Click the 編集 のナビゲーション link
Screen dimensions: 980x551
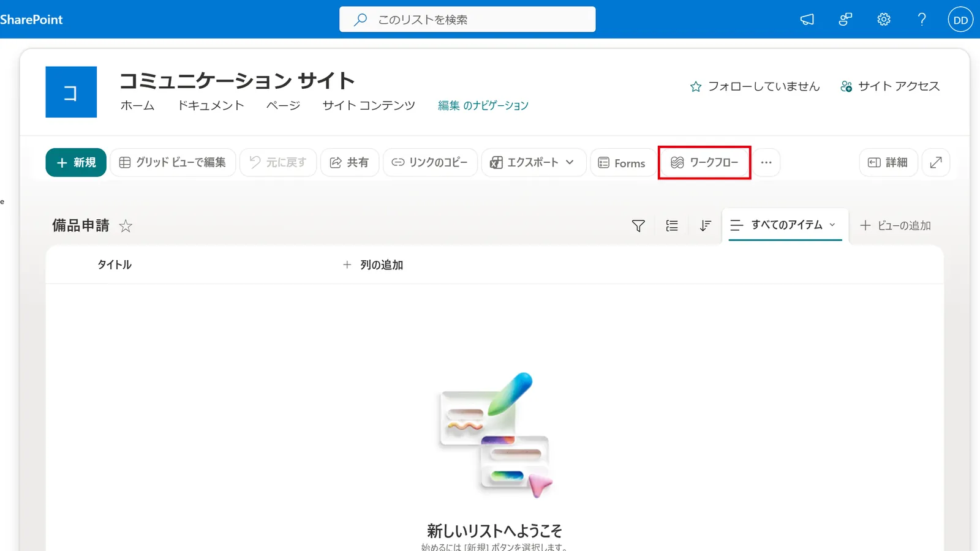point(483,106)
